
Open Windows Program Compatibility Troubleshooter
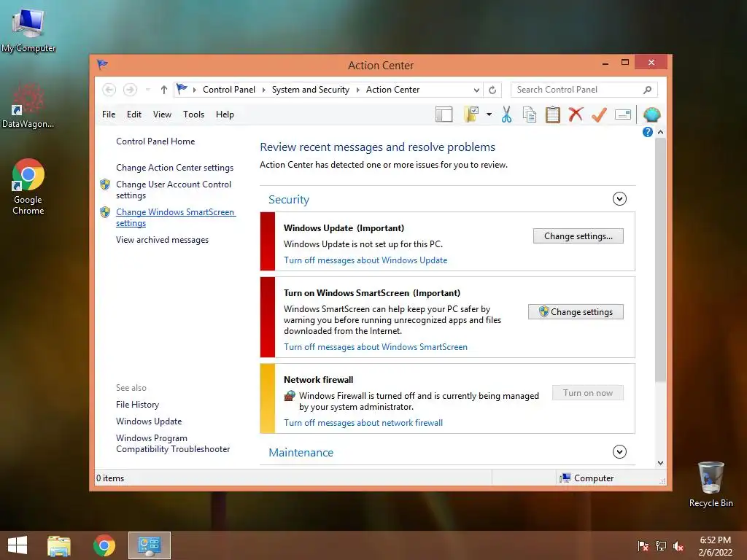coord(173,443)
